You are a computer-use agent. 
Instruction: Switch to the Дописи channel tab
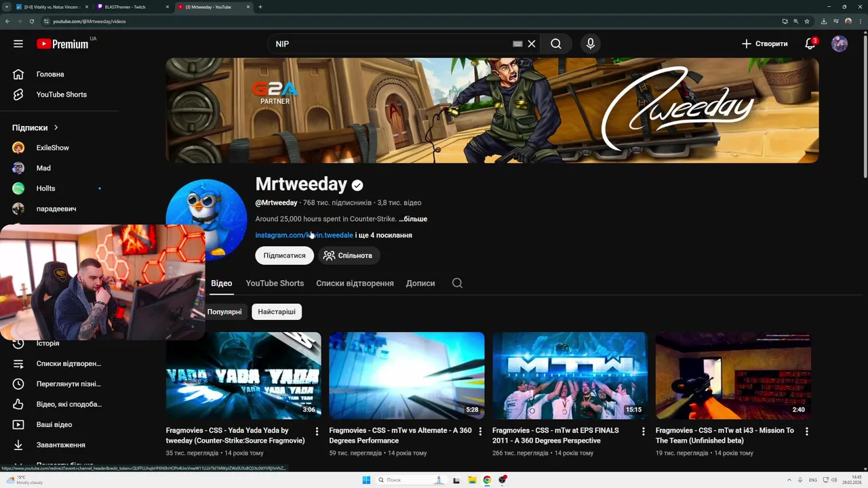[x=420, y=283]
